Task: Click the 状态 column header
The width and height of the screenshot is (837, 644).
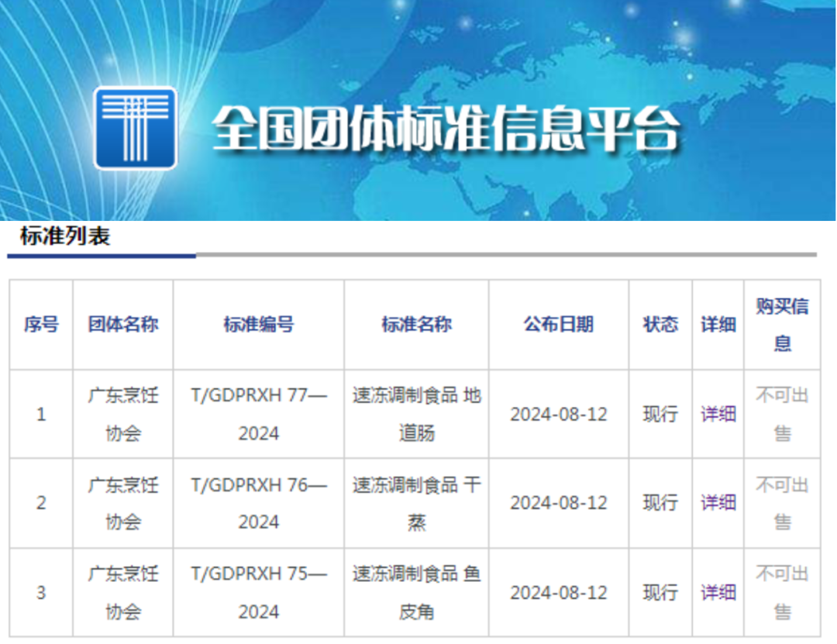Action: click(x=660, y=324)
